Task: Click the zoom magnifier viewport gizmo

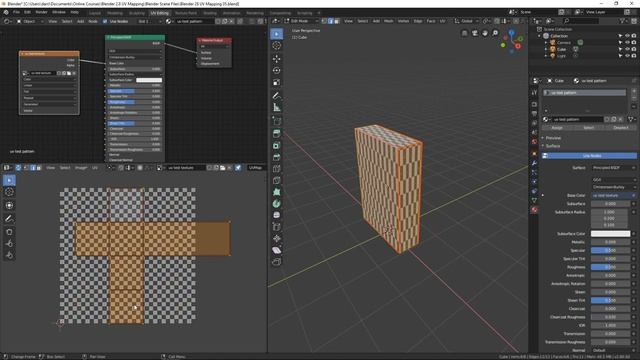Action: [495, 33]
